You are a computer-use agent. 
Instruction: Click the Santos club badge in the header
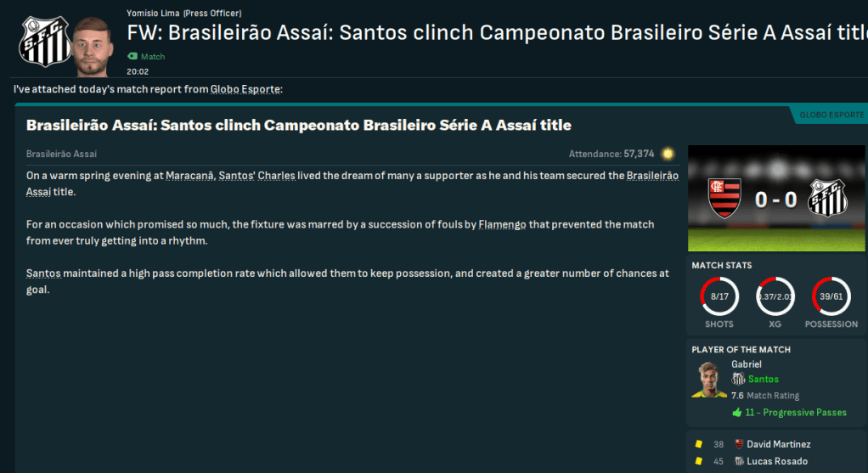point(39,41)
